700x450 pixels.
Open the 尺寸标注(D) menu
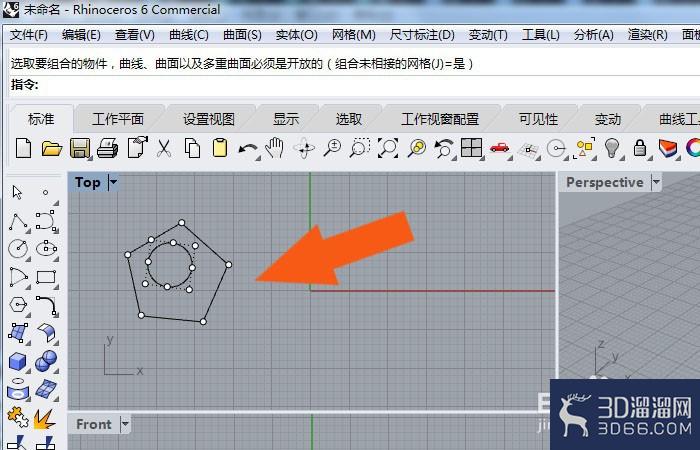[422, 35]
